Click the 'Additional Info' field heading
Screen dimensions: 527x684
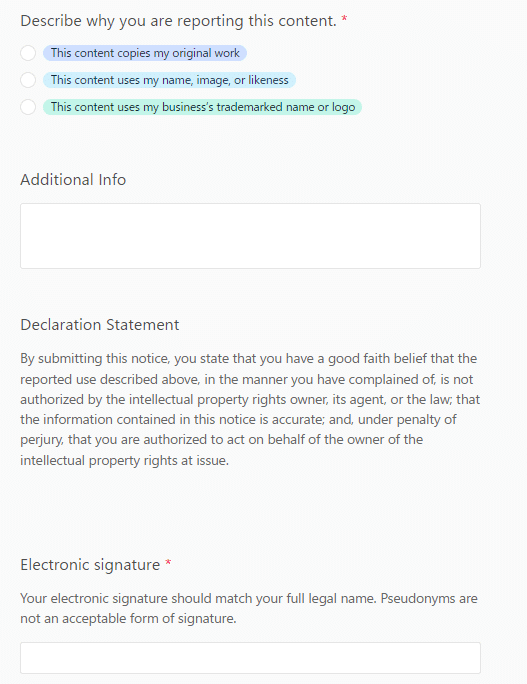coord(73,180)
